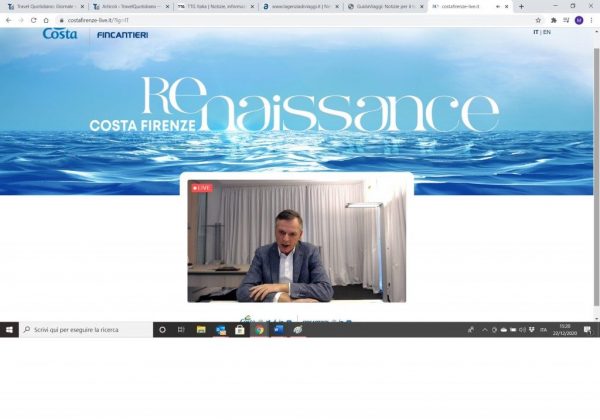Screen dimensions: 600x420
Task: Open the Chrome three-dot menu
Action: pyautogui.click(x=591, y=20)
